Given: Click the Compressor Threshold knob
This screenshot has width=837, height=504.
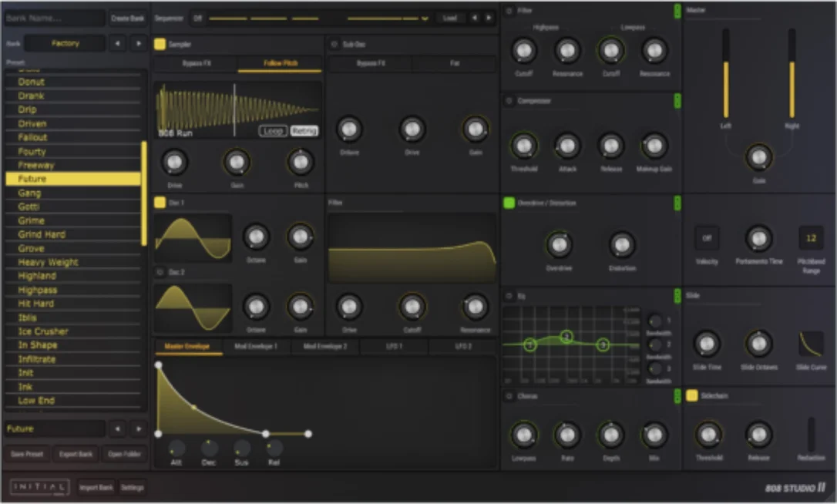Looking at the screenshot, I should click(x=523, y=146).
